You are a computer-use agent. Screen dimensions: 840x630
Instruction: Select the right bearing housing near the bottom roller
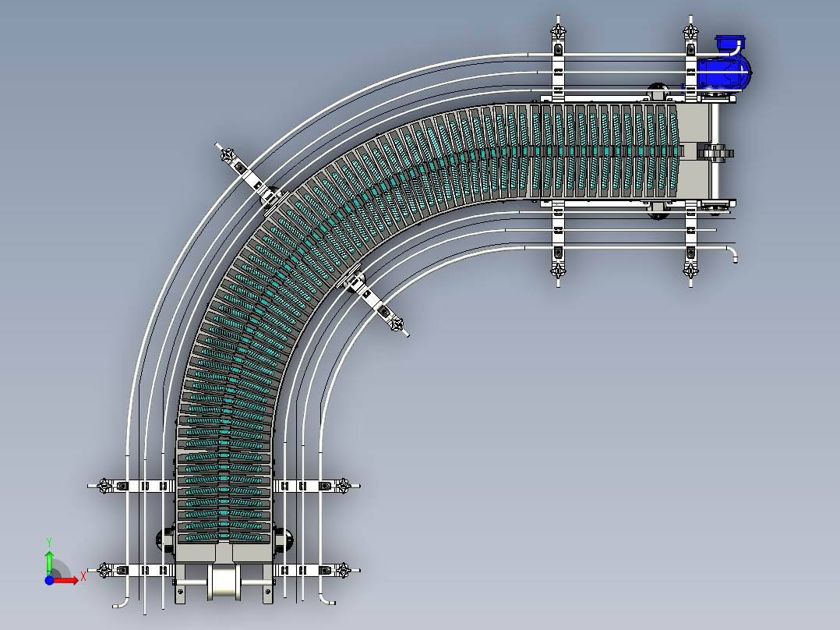284,538
